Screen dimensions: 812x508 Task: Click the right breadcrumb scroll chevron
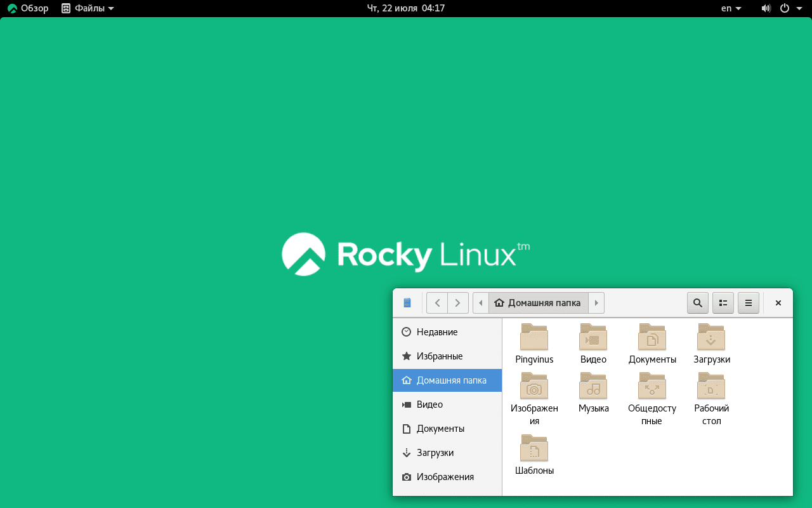click(x=596, y=303)
